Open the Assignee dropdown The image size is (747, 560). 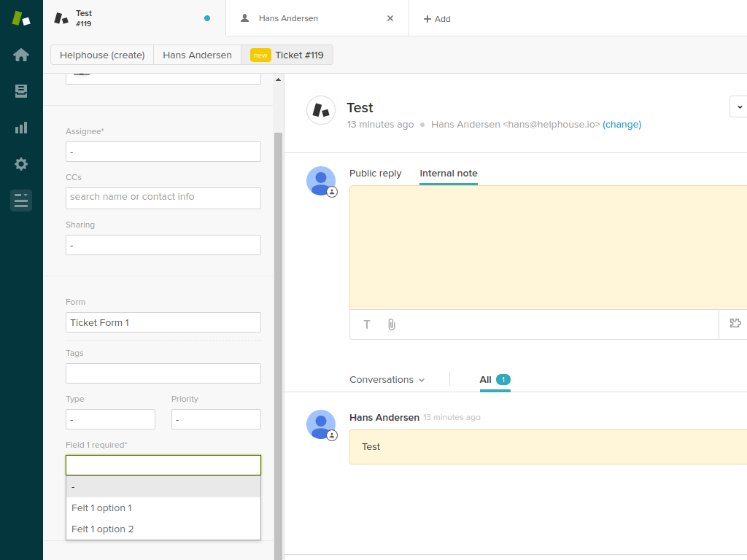point(163,152)
